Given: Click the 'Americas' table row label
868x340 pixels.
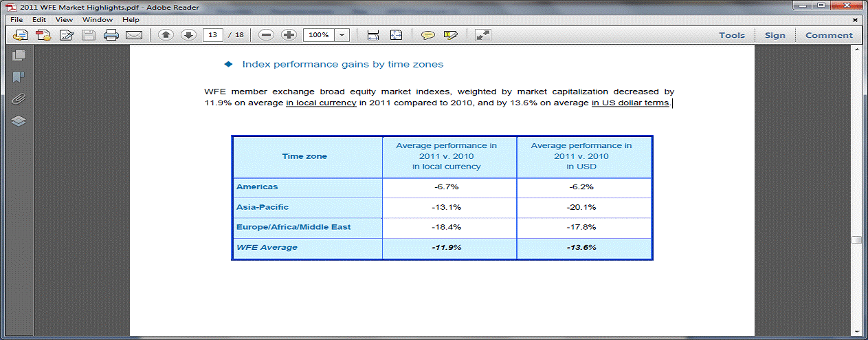Looking at the screenshot, I should (257, 187).
